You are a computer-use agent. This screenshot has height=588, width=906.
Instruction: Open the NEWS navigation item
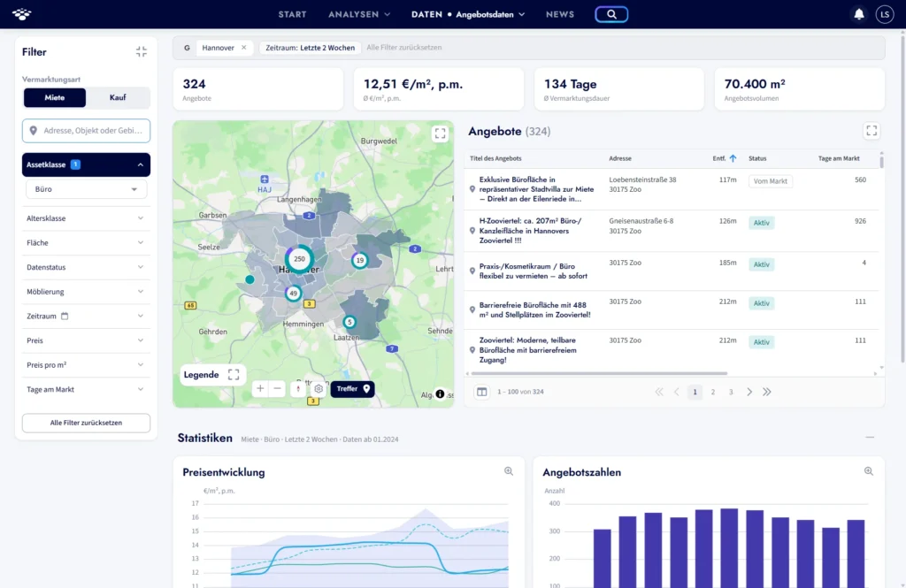pyautogui.click(x=560, y=14)
